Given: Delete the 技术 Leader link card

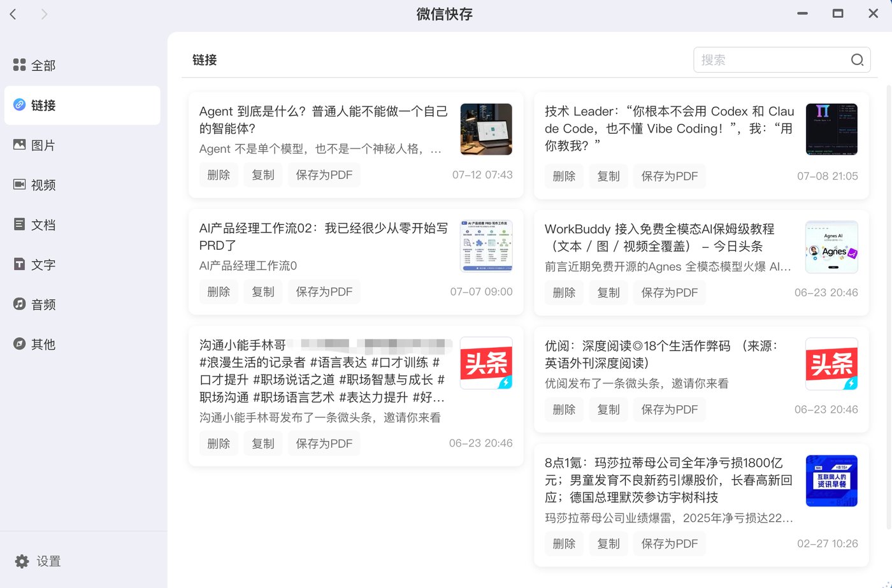Looking at the screenshot, I should (x=564, y=176).
